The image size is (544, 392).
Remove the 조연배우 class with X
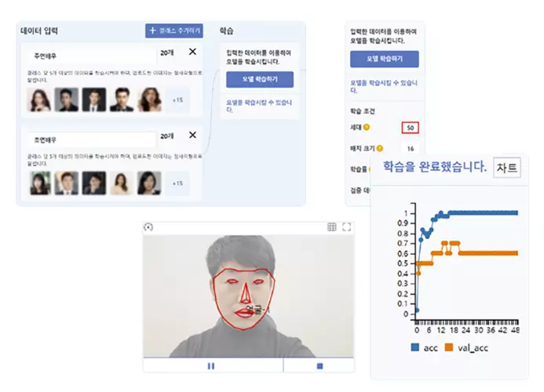point(192,135)
